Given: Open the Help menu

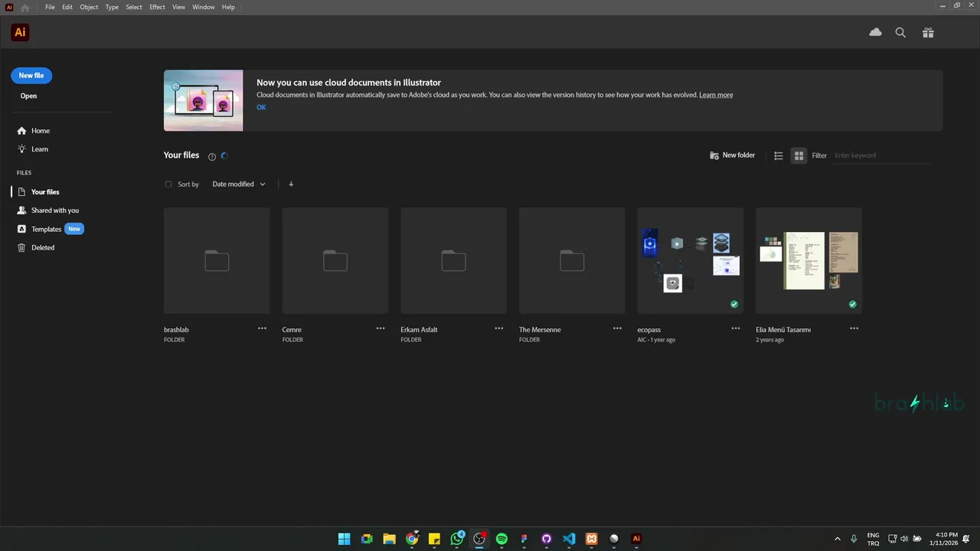Looking at the screenshot, I should click(228, 7).
